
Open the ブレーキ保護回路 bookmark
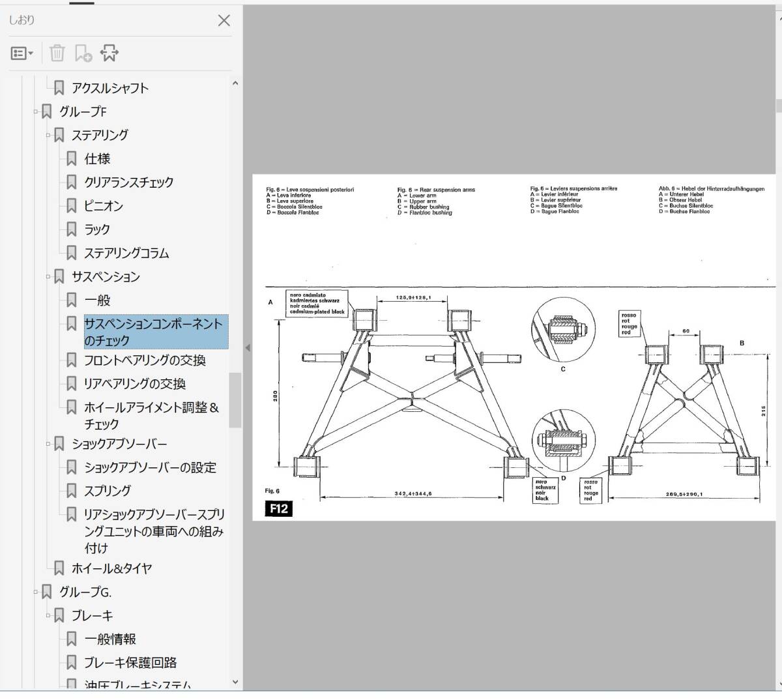click(130, 662)
